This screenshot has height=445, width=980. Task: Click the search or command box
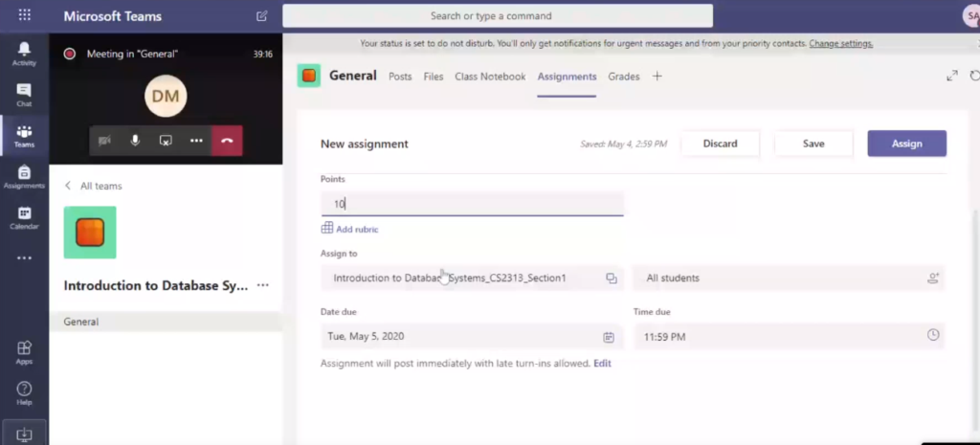tap(498, 16)
